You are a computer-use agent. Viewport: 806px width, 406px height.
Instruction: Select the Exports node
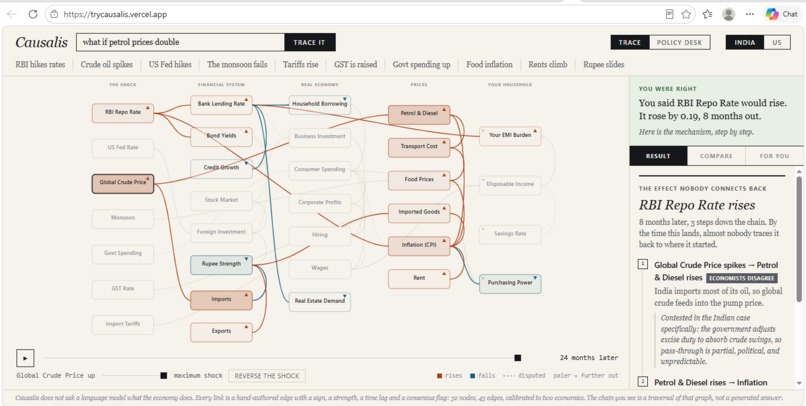click(221, 332)
